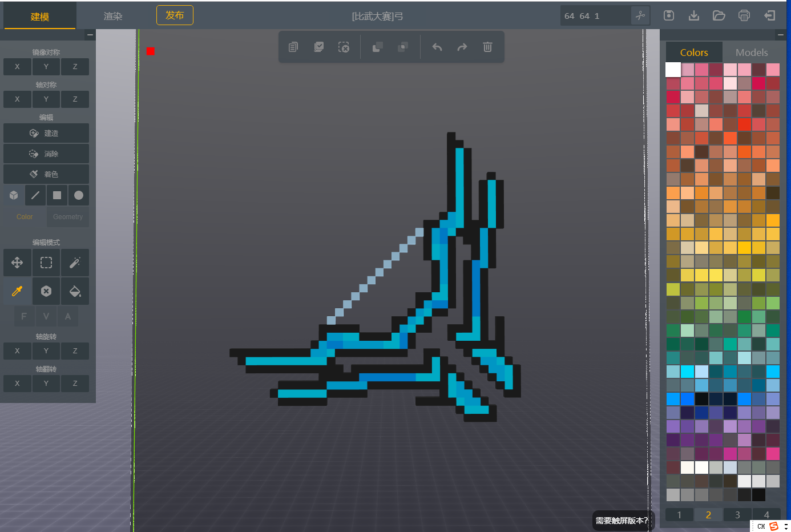
Task: Select the single voxel brush shape
Action: pos(14,195)
